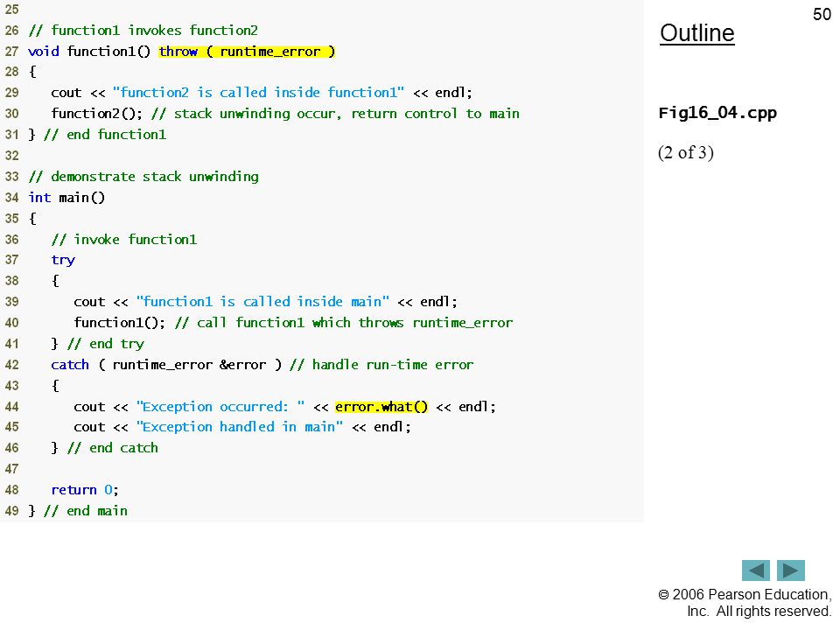The height and width of the screenshot is (630, 840).
Task: Click the 'return 0;' statement
Action: [85, 490]
